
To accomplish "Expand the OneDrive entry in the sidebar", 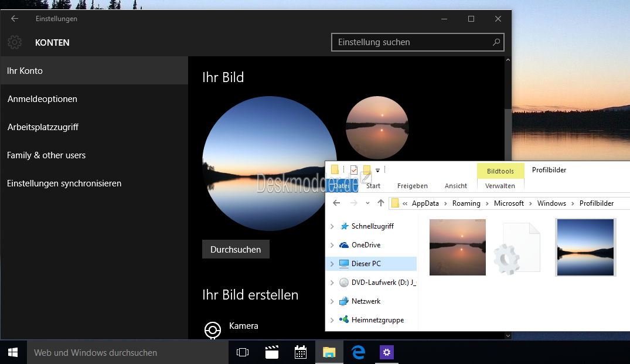I will [333, 244].
